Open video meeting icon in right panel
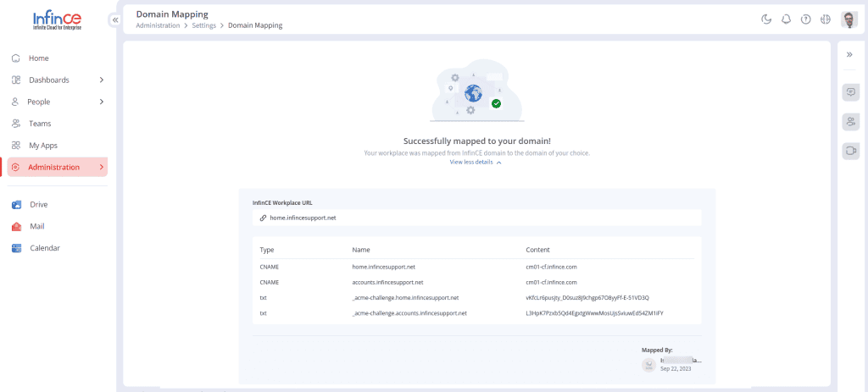The height and width of the screenshot is (392, 868). [851, 151]
